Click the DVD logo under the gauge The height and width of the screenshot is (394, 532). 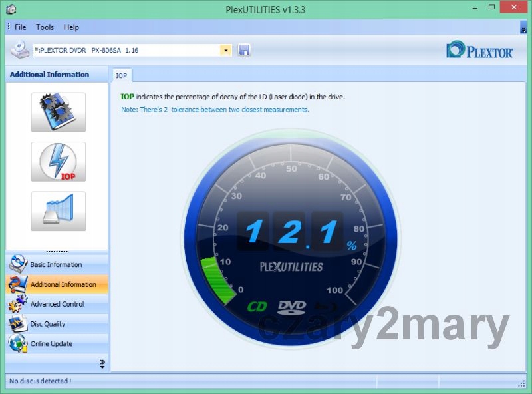[x=291, y=307]
